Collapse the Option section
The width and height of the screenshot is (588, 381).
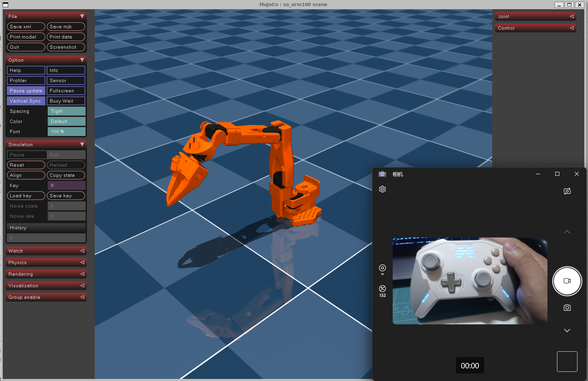click(46, 60)
